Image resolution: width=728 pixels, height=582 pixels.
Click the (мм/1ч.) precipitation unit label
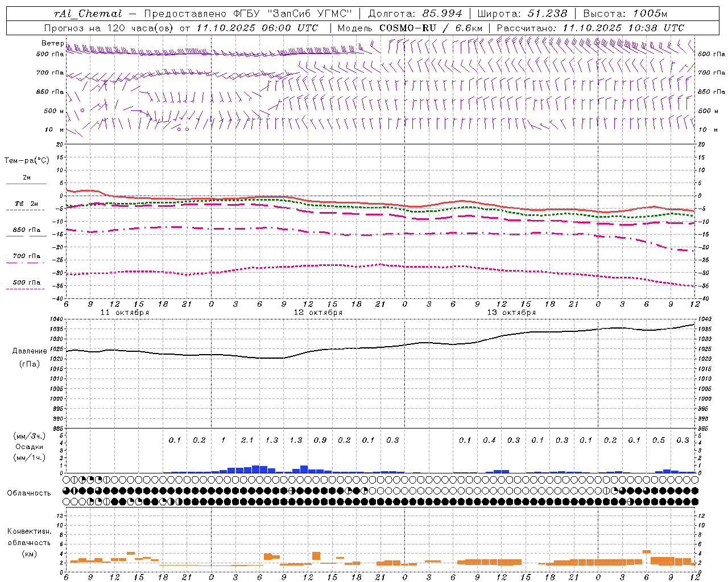[x=29, y=458]
